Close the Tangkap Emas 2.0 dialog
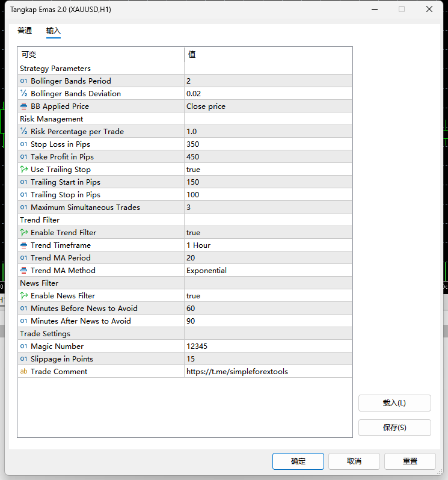Viewport: 448px width, 480px height. [429, 9]
